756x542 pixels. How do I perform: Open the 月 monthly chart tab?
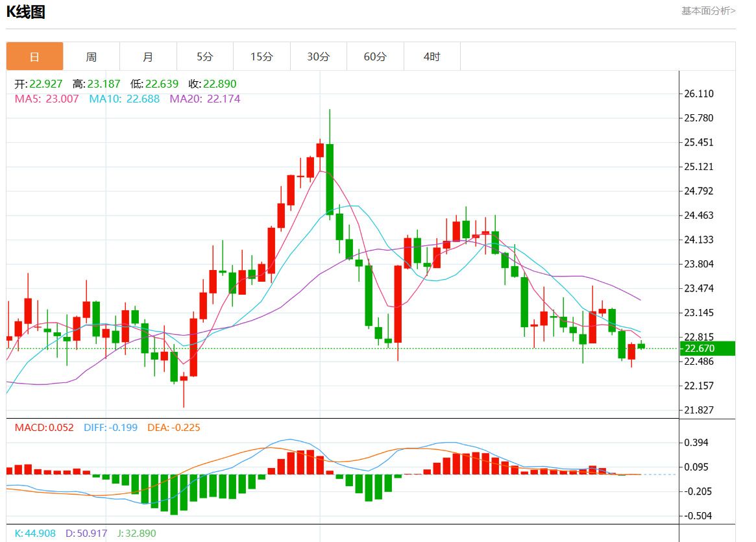[x=148, y=56]
